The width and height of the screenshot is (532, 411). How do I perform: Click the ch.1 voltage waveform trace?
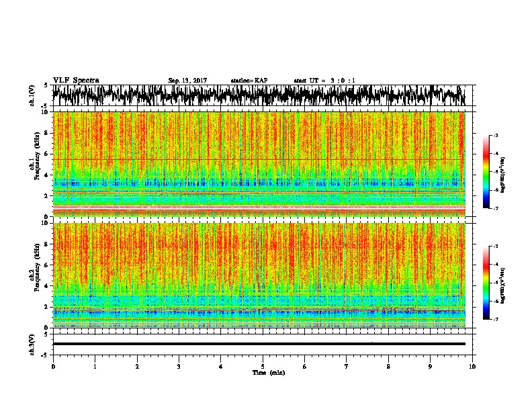(259, 95)
